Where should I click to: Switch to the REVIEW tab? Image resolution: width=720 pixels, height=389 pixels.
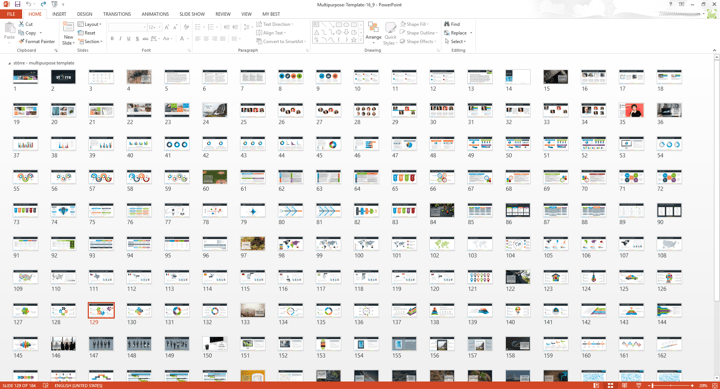click(x=223, y=14)
